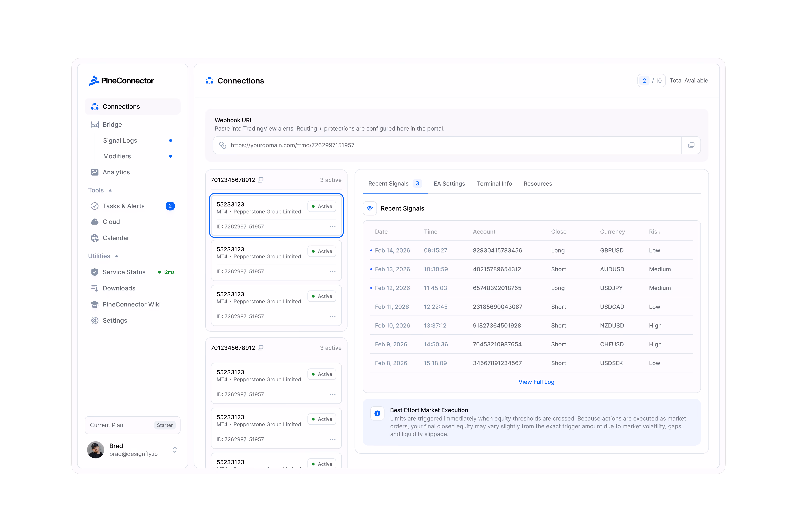Click the Settings gear icon
The width and height of the screenshot is (797, 532).
(95, 321)
